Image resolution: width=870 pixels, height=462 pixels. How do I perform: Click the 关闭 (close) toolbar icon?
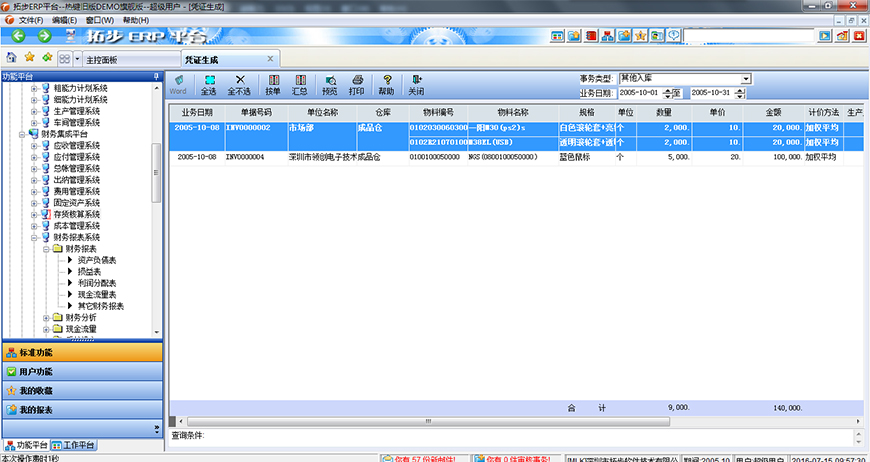tap(416, 85)
